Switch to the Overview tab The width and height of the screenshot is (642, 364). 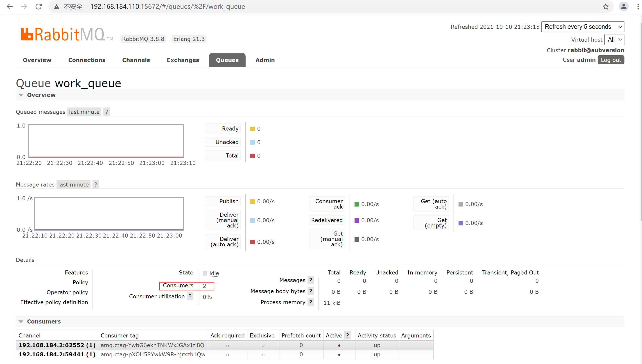pos(37,60)
